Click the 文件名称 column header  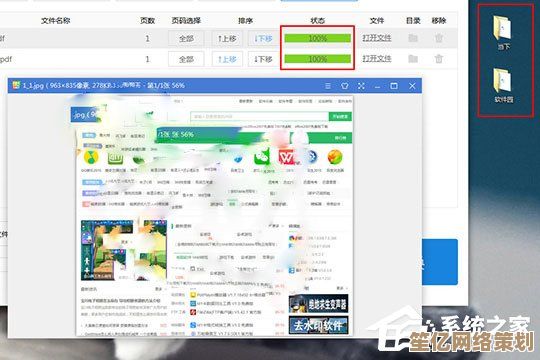click(x=55, y=21)
